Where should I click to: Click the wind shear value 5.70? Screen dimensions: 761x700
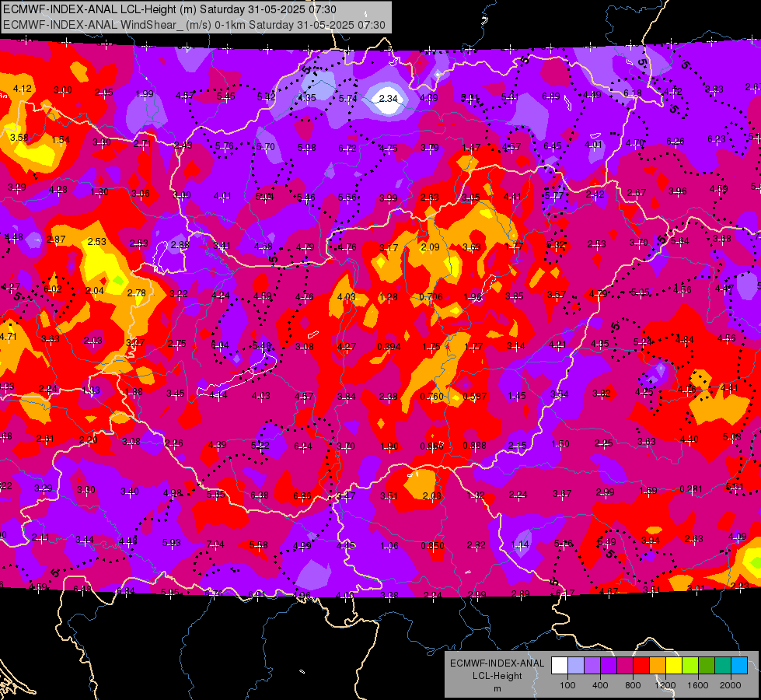[266, 147]
